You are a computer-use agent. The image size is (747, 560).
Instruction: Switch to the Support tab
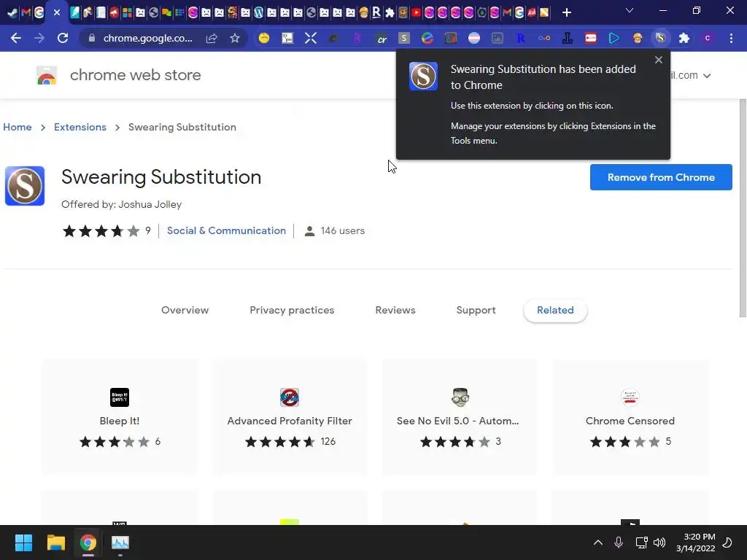coord(476,310)
